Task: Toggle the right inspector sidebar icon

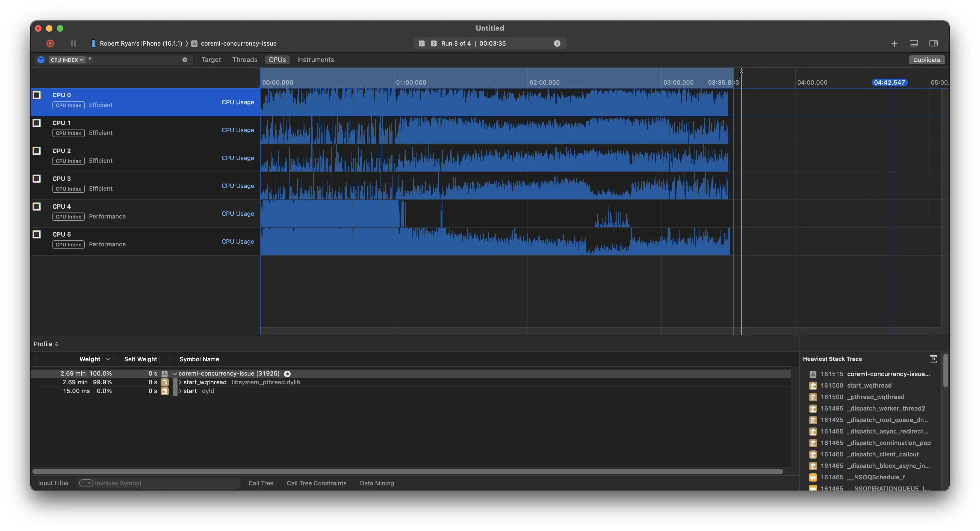Action: 933,43
